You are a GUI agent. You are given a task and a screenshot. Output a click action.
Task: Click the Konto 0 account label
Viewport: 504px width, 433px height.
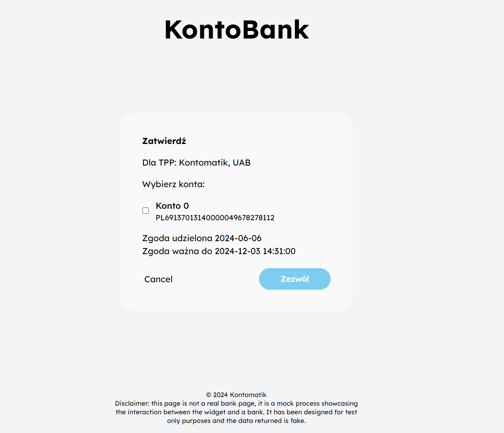(172, 206)
